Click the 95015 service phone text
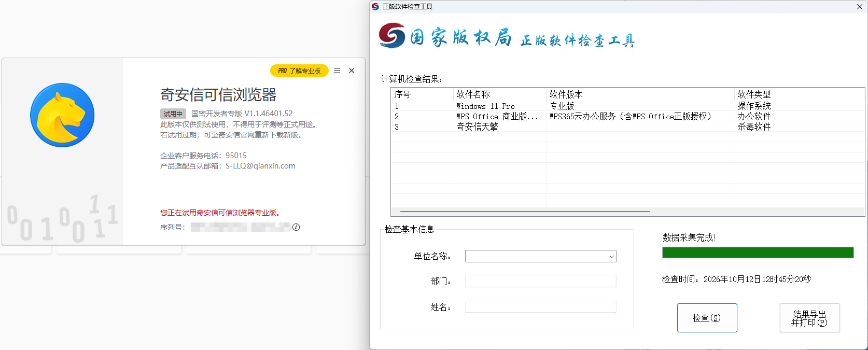Image resolution: width=868 pixels, height=350 pixels. (x=236, y=156)
